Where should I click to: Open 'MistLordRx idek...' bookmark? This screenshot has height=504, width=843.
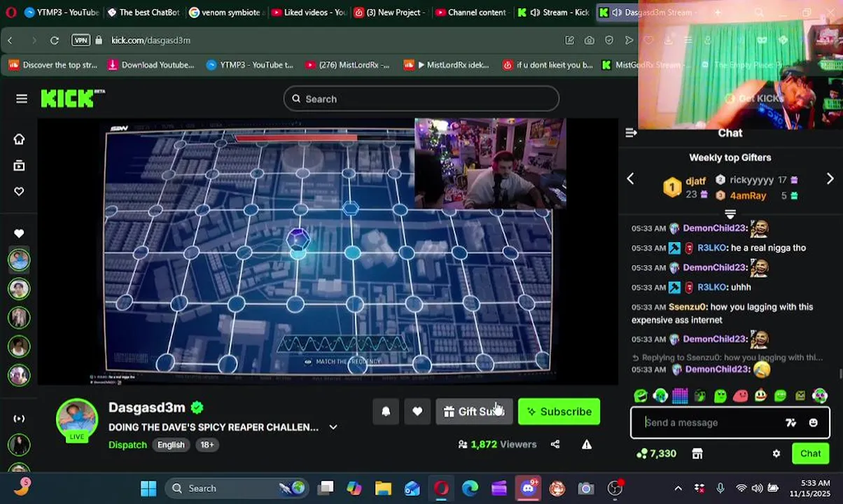click(x=447, y=64)
